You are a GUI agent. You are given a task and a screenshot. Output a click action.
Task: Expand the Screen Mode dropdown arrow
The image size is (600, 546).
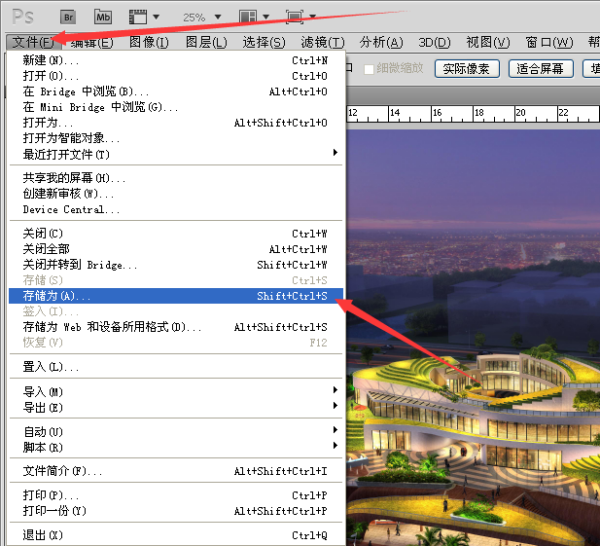(x=313, y=16)
